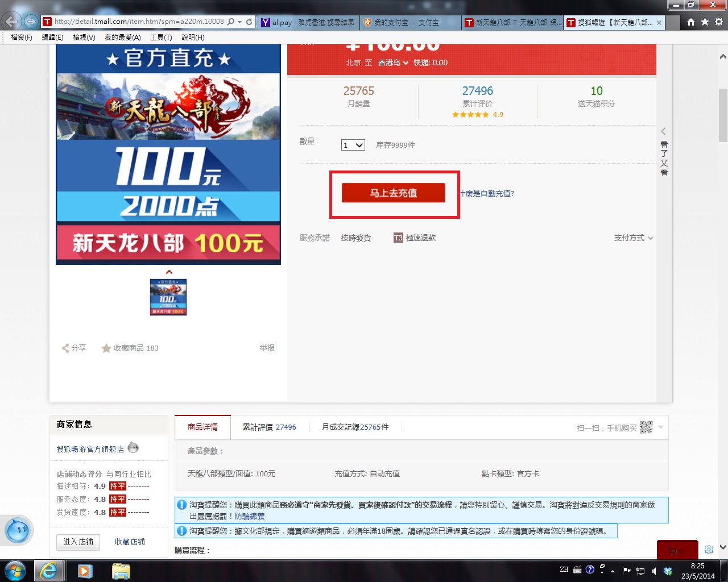
Task: Click the 收藏店铺 link
Action: click(130, 542)
